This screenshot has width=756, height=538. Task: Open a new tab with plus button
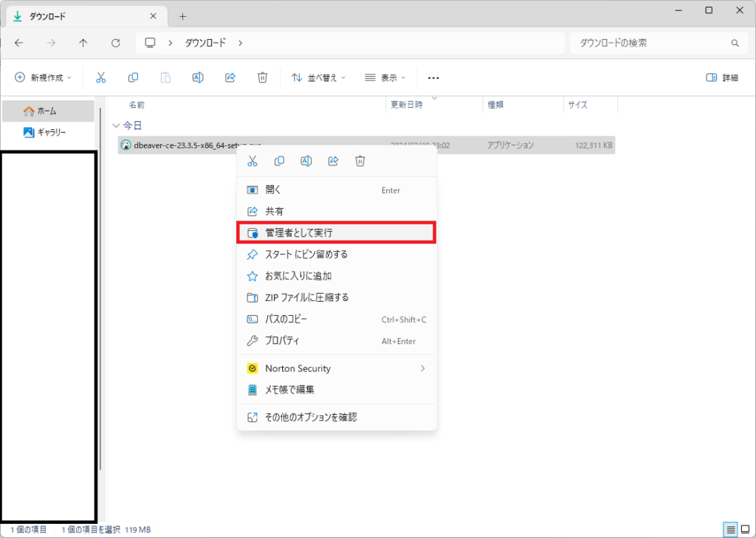pos(183,16)
